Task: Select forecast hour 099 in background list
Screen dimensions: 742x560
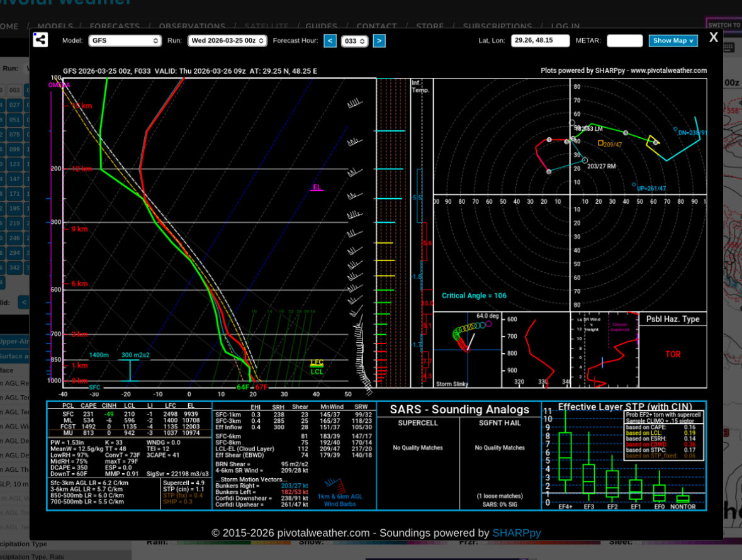Action: coord(14,149)
